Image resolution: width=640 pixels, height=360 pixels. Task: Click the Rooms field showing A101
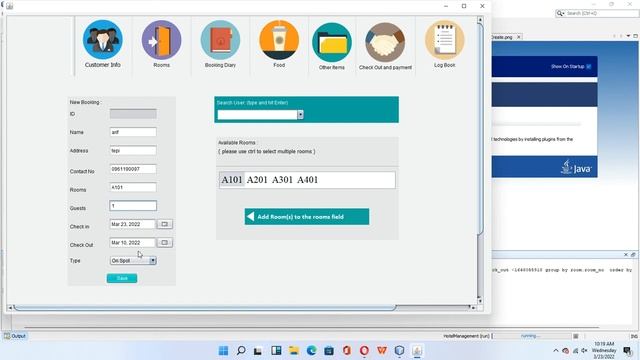[133, 187]
